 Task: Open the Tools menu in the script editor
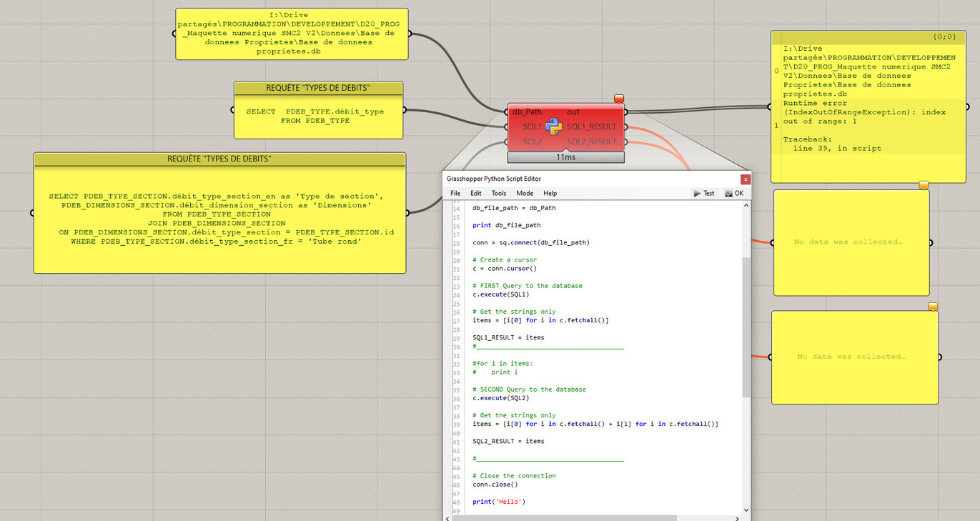click(x=499, y=193)
